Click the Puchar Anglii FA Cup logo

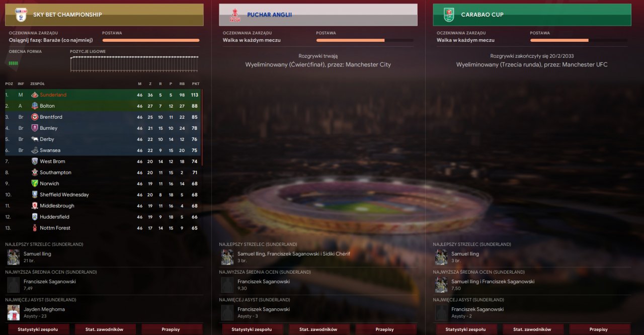[235, 15]
